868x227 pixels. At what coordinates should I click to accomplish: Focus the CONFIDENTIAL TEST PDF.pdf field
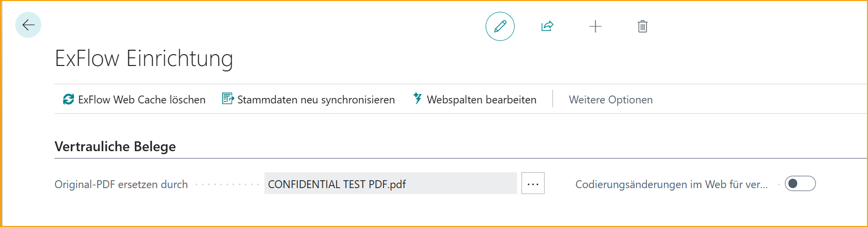390,184
